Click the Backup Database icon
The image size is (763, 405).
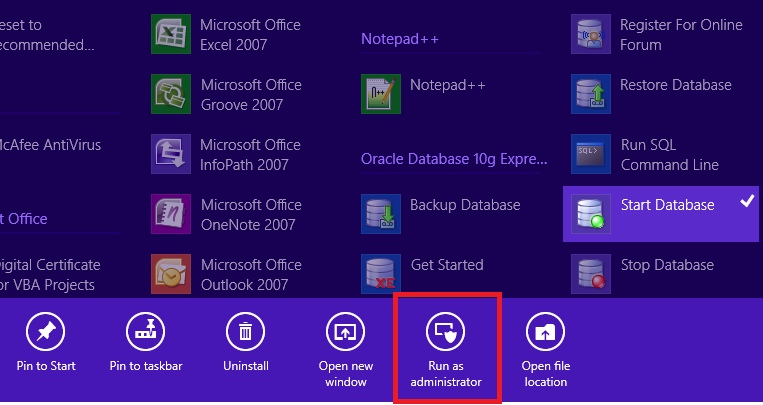381,214
